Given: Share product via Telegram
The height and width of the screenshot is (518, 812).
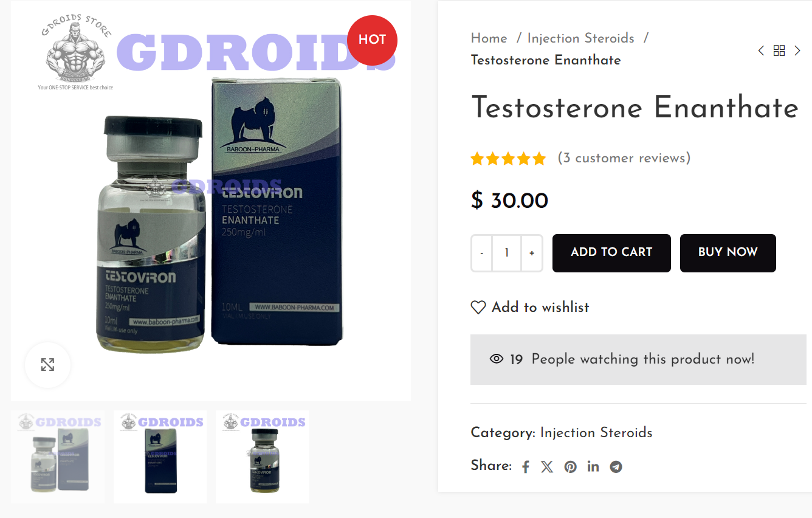Looking at the screenshot, I should (616, 467).
